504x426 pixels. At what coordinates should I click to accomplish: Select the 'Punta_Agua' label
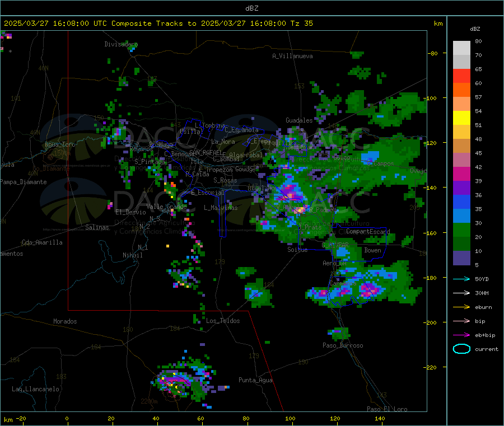[255, 380]
